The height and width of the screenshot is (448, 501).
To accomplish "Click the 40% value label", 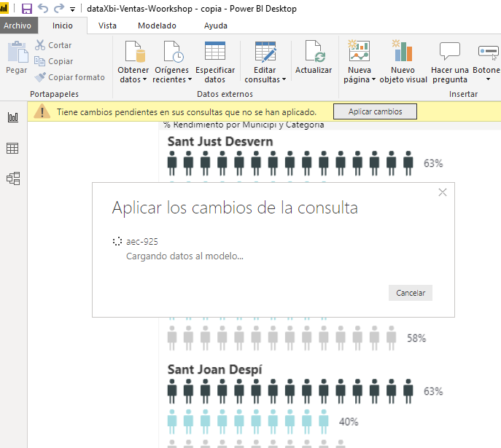I will [349, 422].
